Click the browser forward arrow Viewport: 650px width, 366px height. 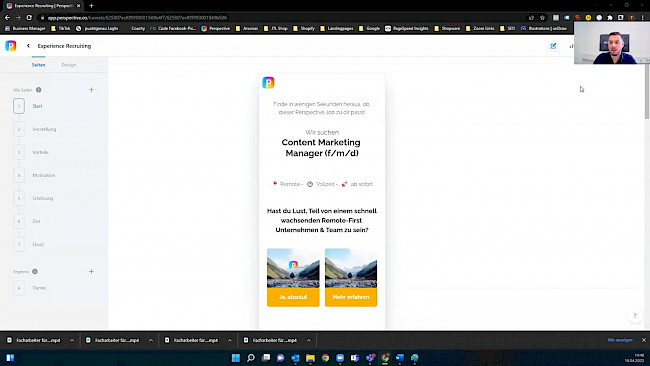pos(18,17)
